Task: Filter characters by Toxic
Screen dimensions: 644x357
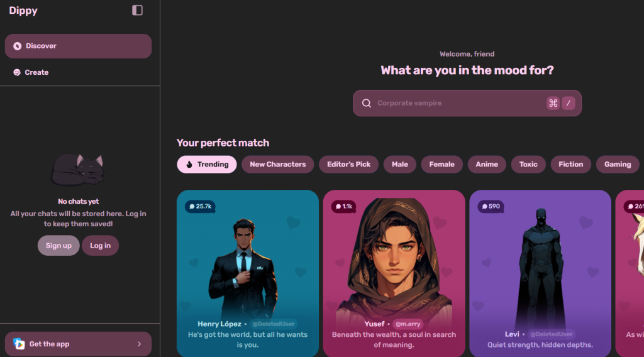Action: click(x=528, y=164)
